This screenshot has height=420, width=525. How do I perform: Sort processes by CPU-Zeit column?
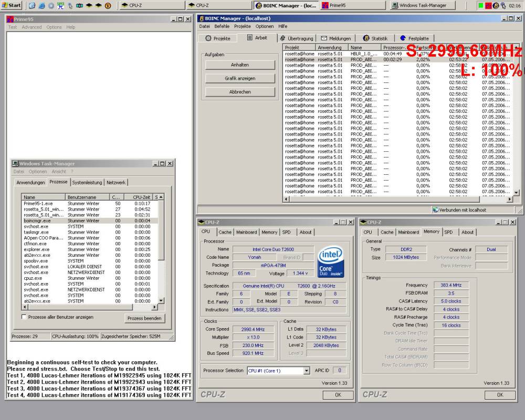[138, 197]
